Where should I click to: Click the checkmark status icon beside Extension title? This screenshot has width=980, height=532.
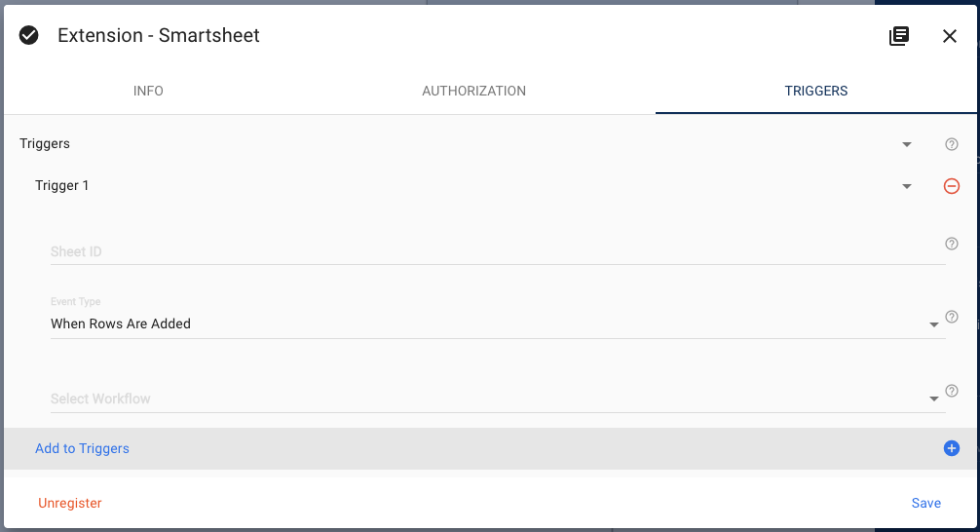pyautogui.click(x=29, y=36)
